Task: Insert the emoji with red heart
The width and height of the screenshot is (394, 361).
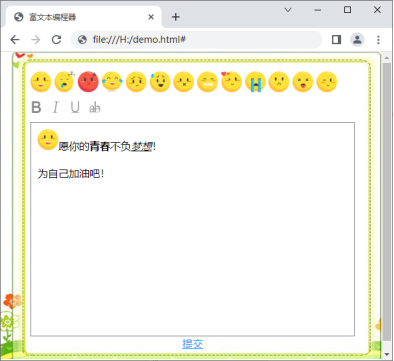Action: pyautogui.click(x=231, y=82)
